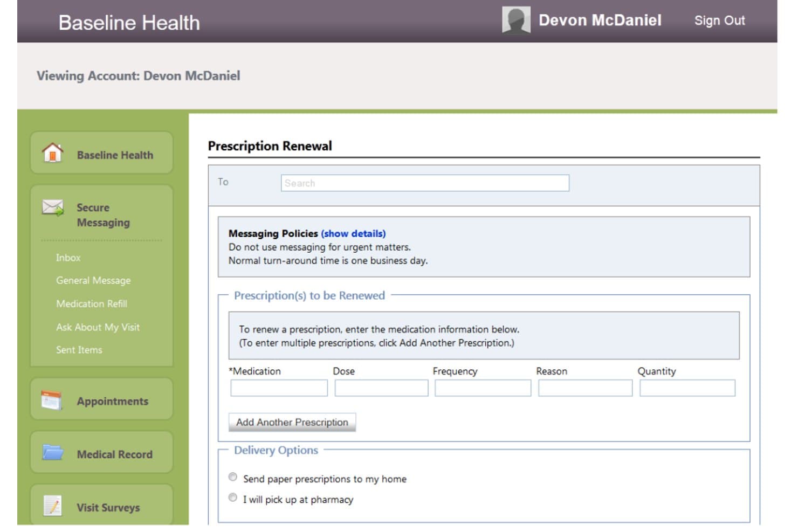Click the Prescription(s) to be Renewed legend
The image size is (798, 532).
309,295
